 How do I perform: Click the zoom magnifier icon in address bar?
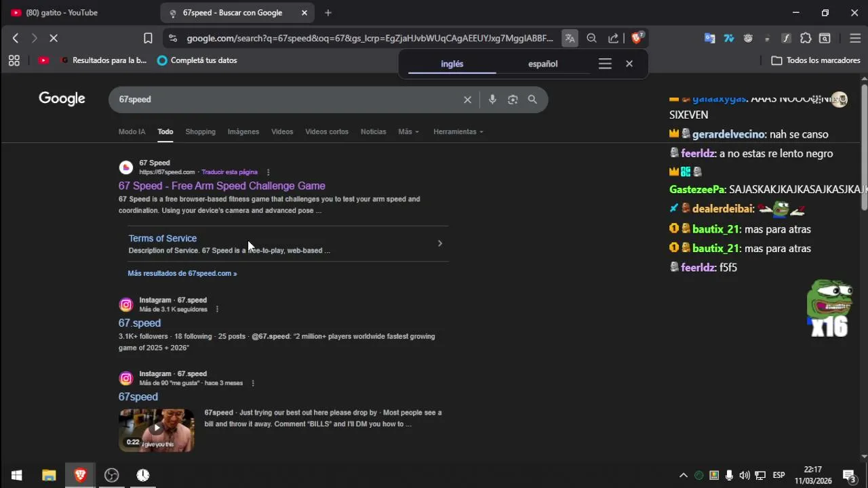591,39
